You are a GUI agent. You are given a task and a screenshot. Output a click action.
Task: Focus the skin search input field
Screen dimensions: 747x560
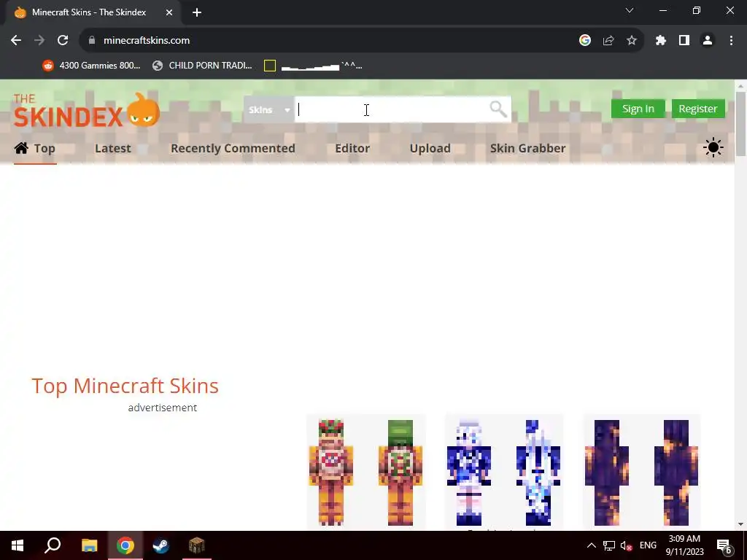pos(392,109)
